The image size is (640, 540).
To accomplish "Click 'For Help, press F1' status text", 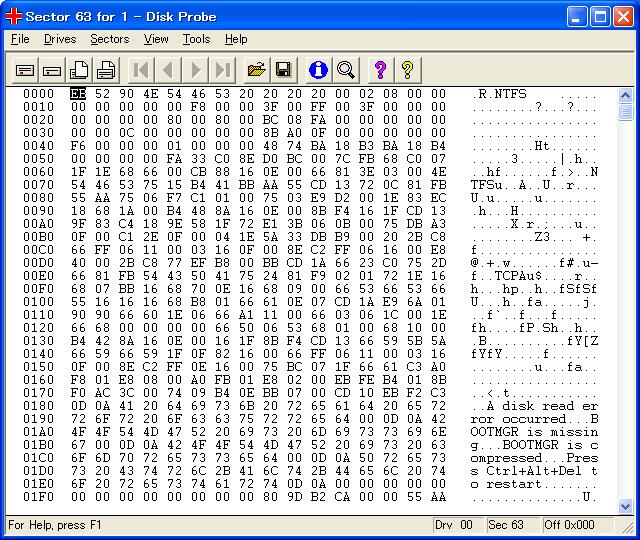I will (x=55, y=525).
